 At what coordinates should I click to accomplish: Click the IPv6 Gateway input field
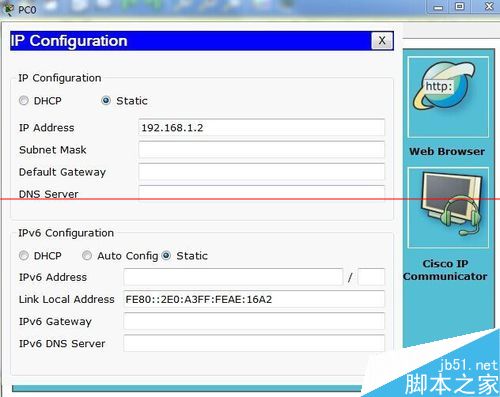[254, 321]
